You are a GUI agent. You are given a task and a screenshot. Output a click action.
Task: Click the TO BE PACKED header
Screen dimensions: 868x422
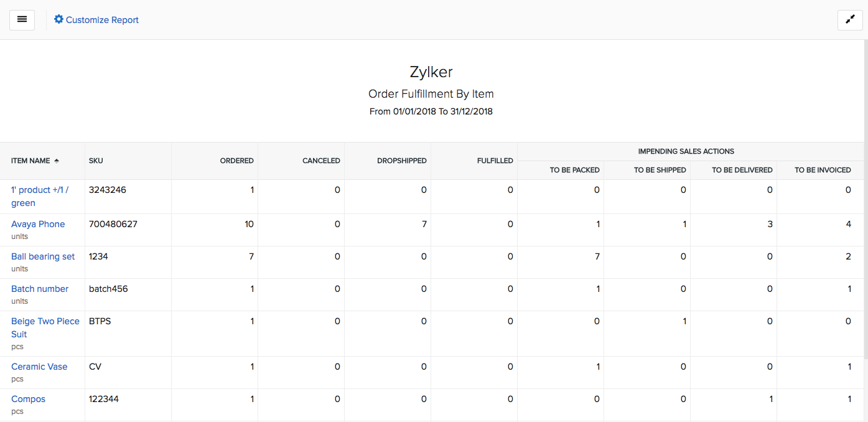[x=575, y=169]
